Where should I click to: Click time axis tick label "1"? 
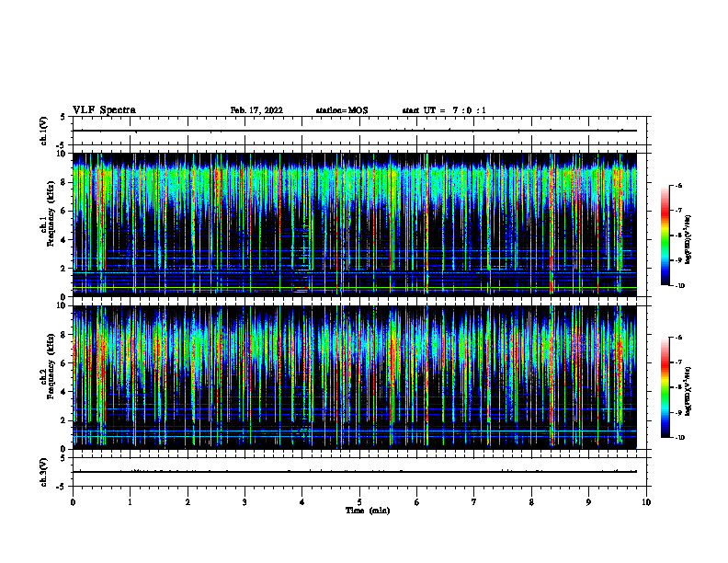[130, 502]
